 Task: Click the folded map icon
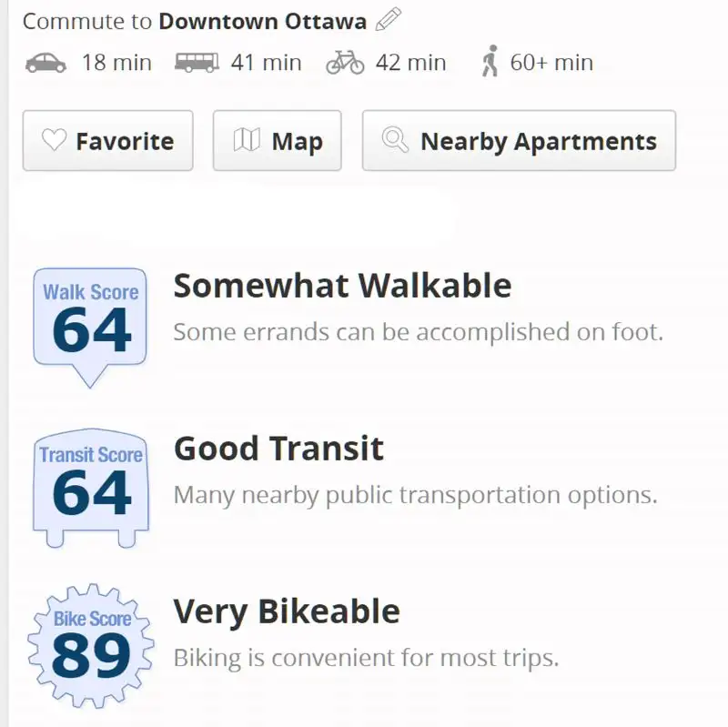tap(246, 141)
